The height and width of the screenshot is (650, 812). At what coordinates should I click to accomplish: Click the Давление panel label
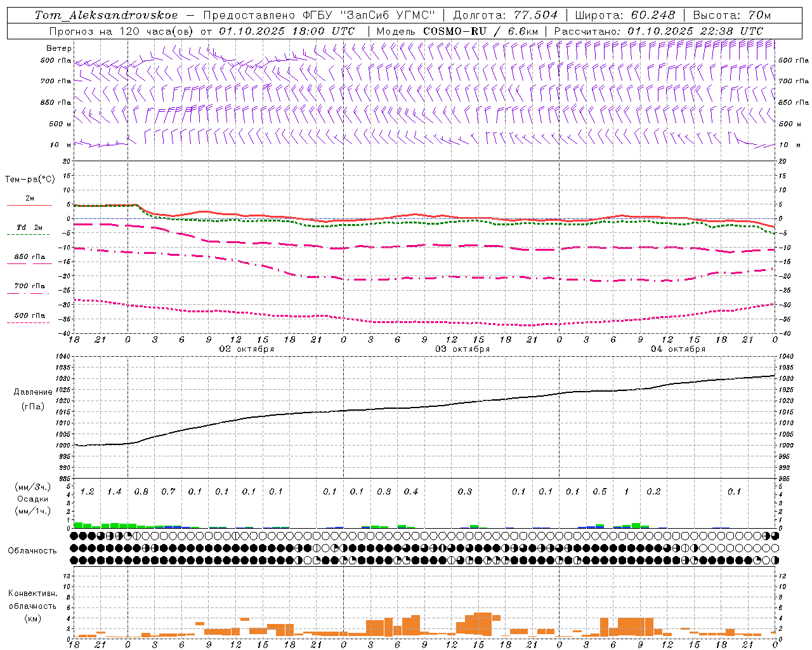32,392
